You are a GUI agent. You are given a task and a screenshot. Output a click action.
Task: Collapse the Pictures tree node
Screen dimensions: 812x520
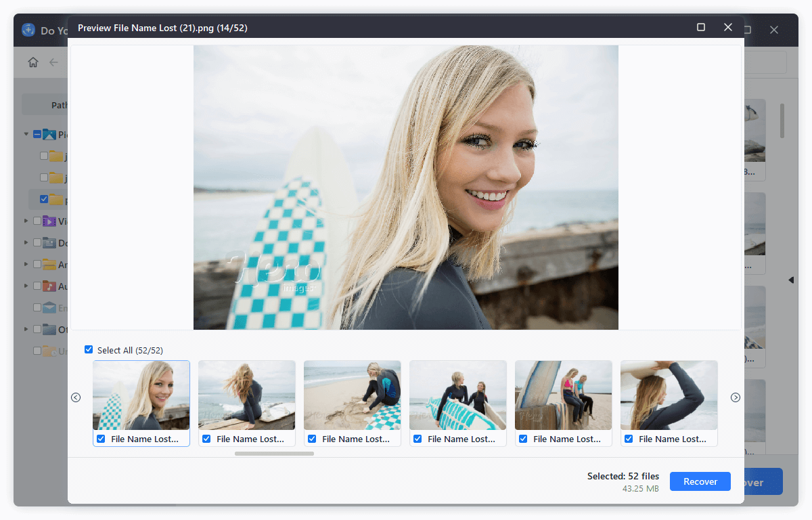click(26, 135)
